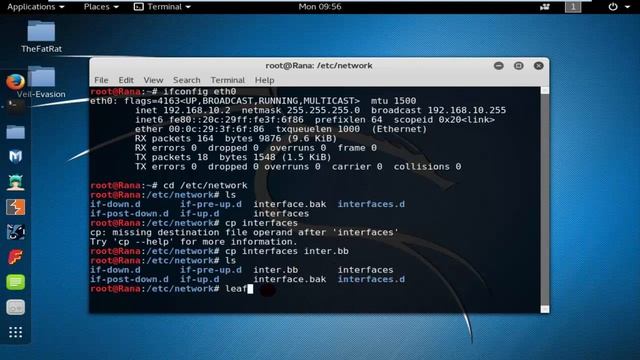Launch Firefox from the dock
The image size is (640, 360).
pyautogui.click(x=16, y=82)
